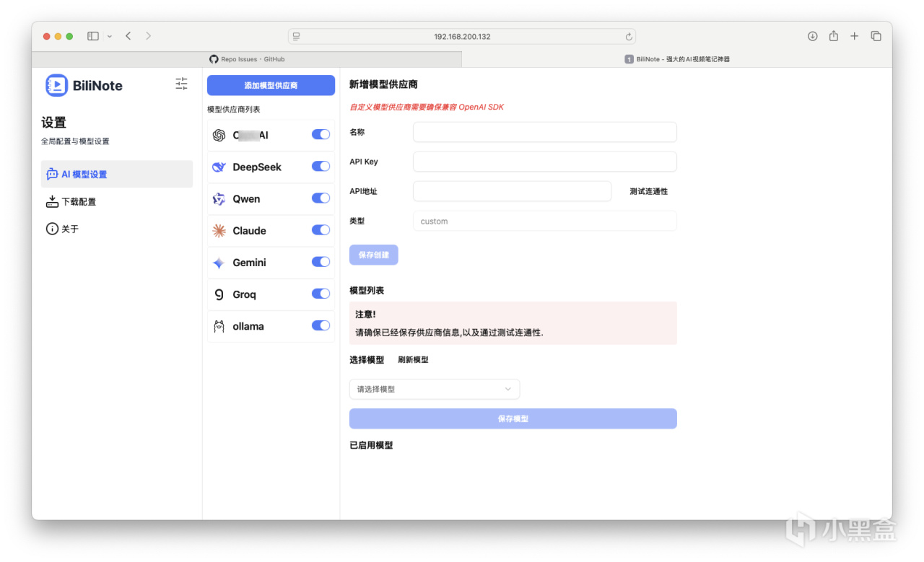Image resolution: width=924 pixels, height=562 pixels.
Task: Click the Groq provider logo icon
Action: 219,294
